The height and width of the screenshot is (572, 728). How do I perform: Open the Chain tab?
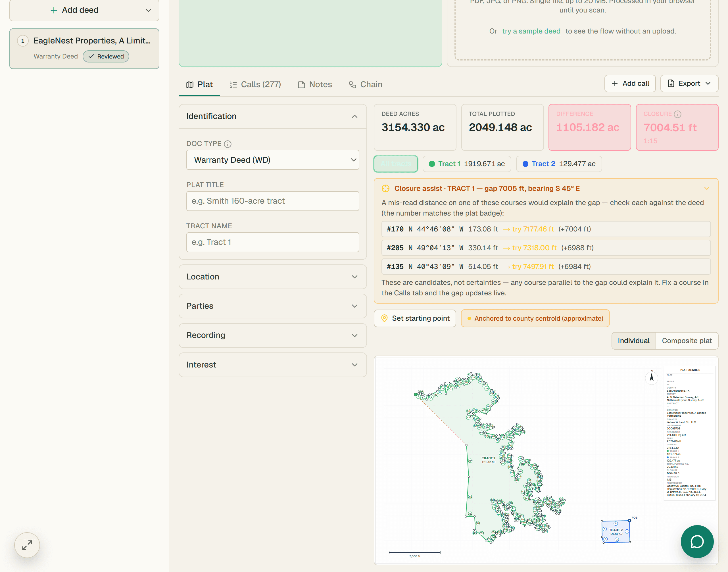click(x=365, y=85)
